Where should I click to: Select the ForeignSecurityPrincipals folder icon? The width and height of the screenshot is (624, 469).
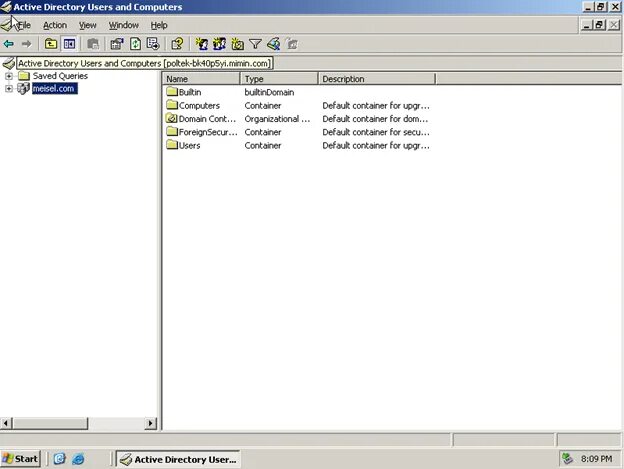point(172,132)
